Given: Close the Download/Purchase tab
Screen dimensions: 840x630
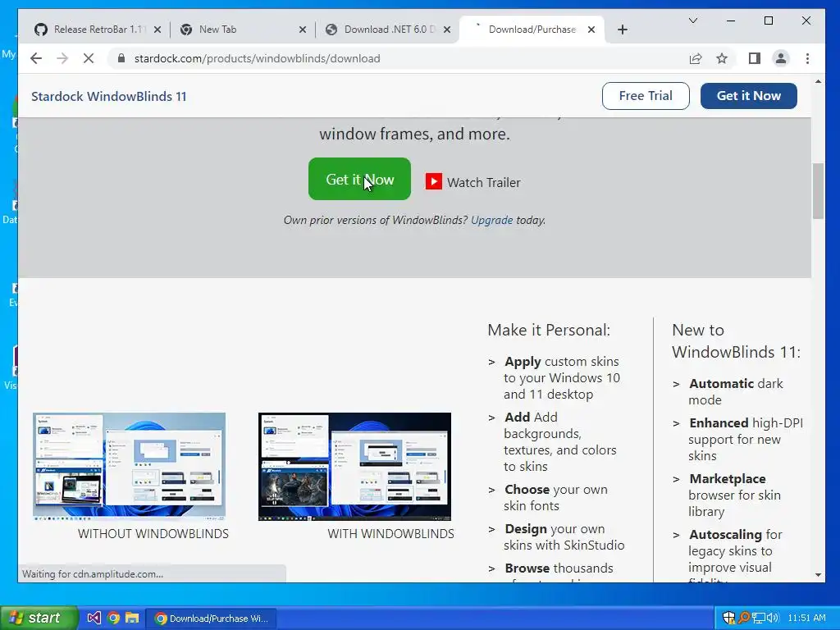Looking at the screenshot, I should tap(591, 30).
